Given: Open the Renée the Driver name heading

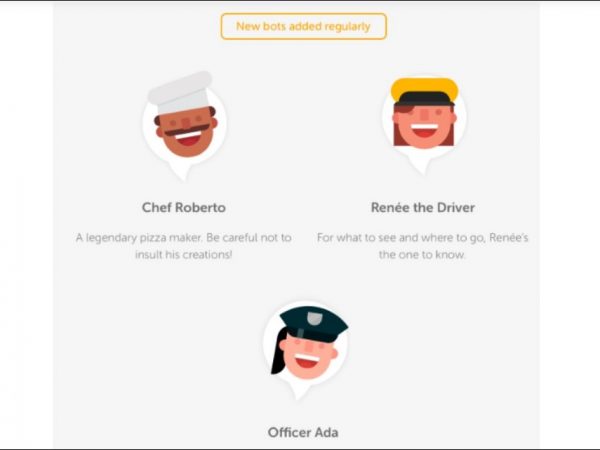Looking at the screenshot, I should coord(423,207).
